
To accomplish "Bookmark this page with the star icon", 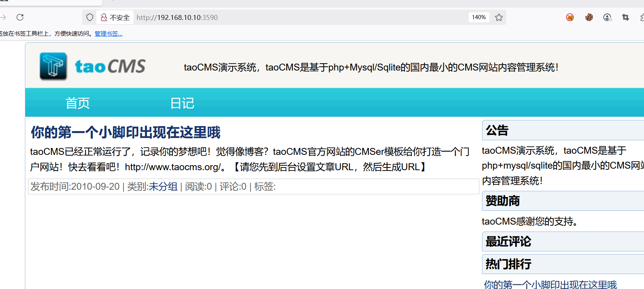I will pos(499,17).
